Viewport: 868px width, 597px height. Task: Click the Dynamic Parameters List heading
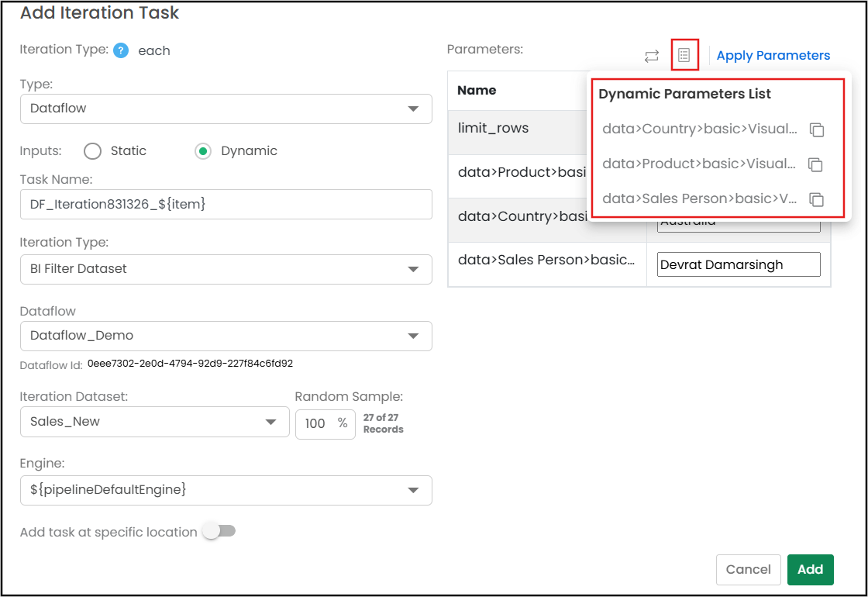pos(684,94)
